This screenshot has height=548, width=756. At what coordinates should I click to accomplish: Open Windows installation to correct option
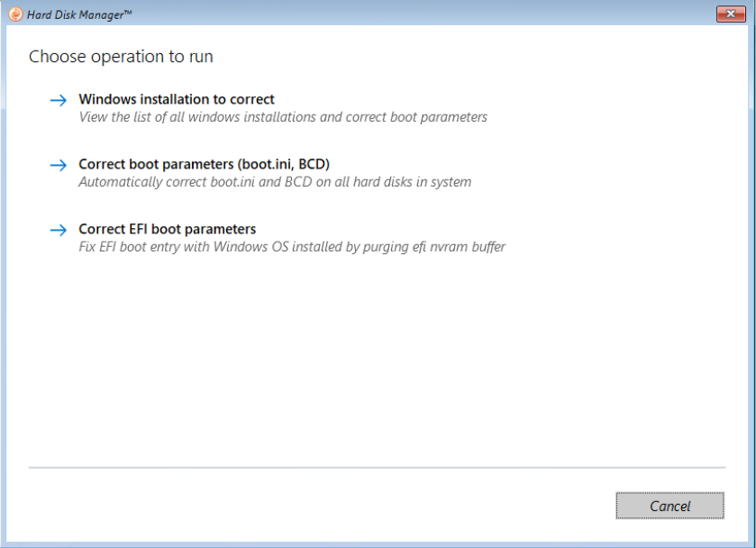(x=177, y=99)
